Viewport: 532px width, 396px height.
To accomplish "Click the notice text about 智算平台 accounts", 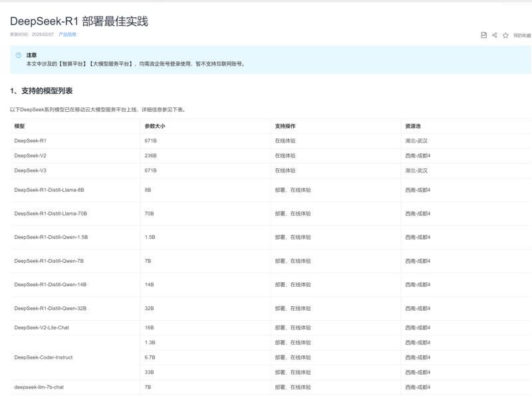I will [x=136, y=64].
